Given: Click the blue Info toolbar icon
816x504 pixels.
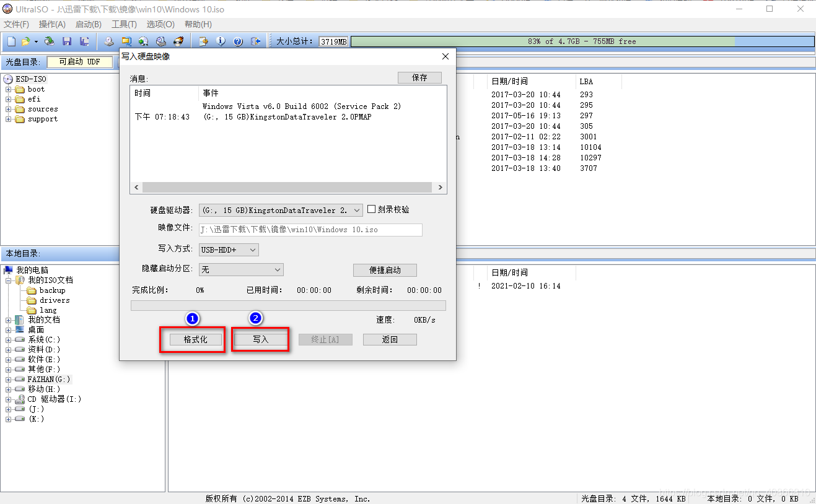Looking at the screenshot, I should pyautogui.click(x=221, y=41).
